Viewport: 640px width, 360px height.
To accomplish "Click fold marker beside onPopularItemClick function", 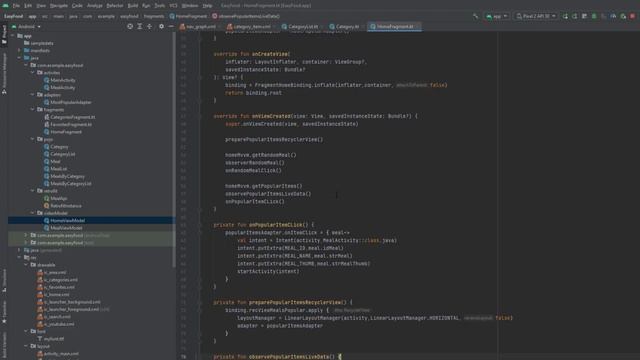I will pyautogui.click(x=200, y=225).
